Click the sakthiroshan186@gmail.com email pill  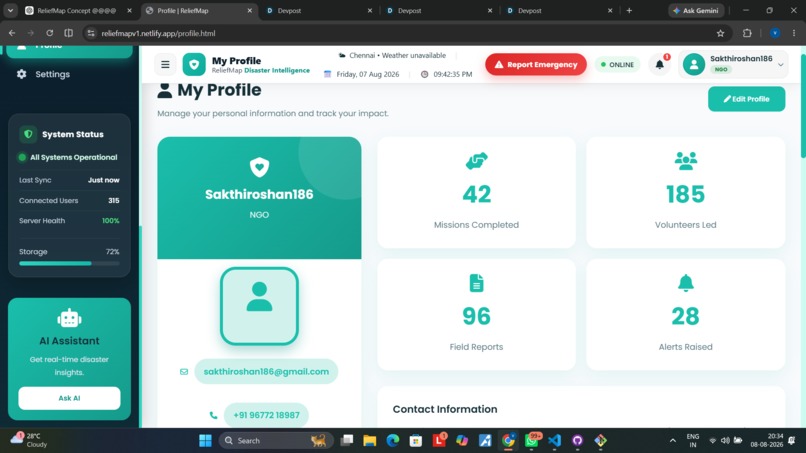266,371
